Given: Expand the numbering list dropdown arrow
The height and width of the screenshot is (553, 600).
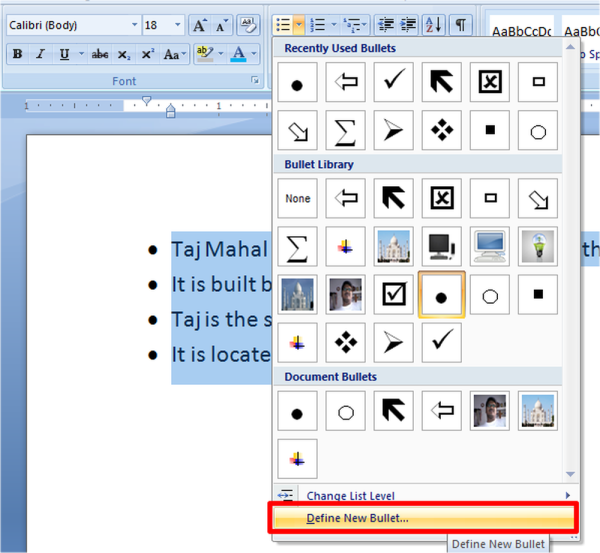Looking at the screenshot, I should pos(332,24).
